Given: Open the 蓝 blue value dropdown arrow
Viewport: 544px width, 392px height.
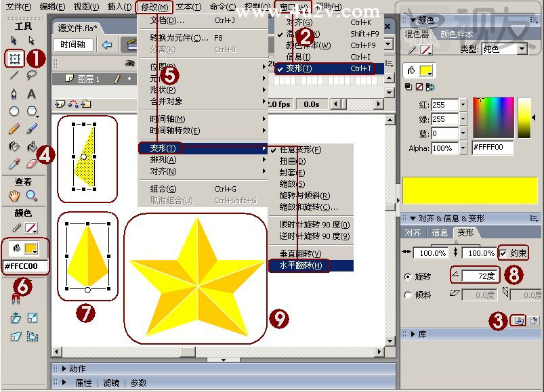Looking at the screenshot, I should tap(463, 133).
